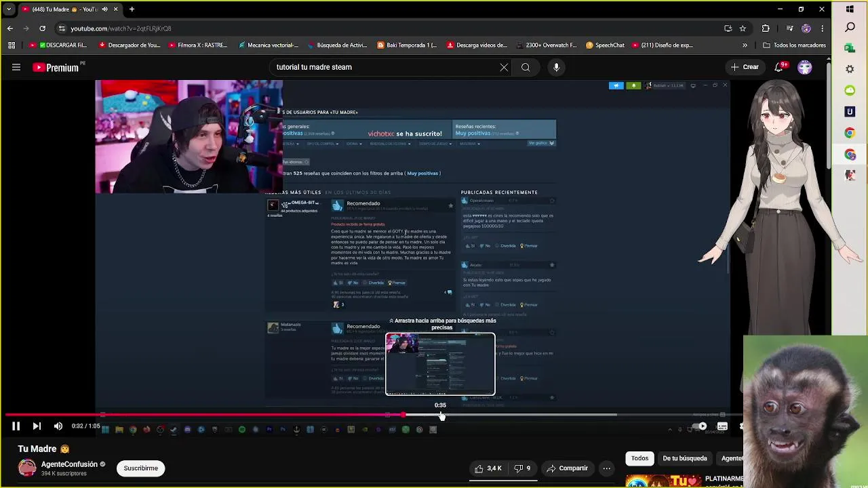Screen dimensions: 868x488
Task: Open purple U app icon in side panel
Action: click(850, 111)
